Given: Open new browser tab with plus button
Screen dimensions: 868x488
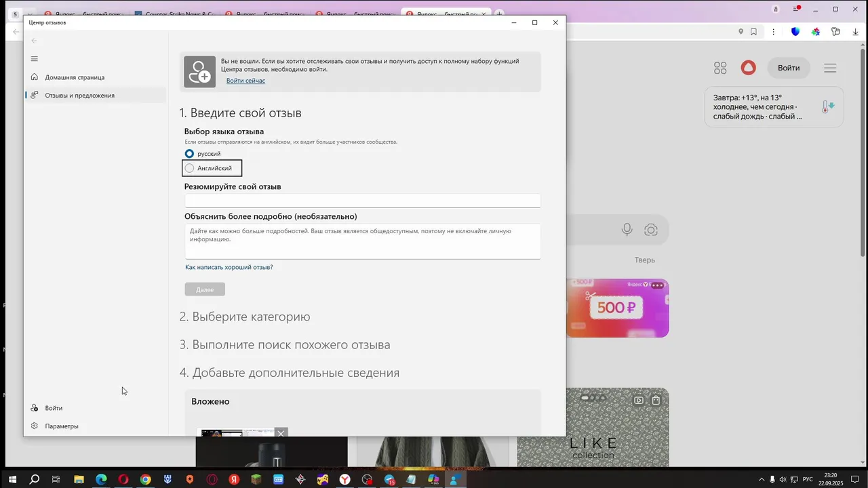Looking at the screenshot, I should click(499, 14).
